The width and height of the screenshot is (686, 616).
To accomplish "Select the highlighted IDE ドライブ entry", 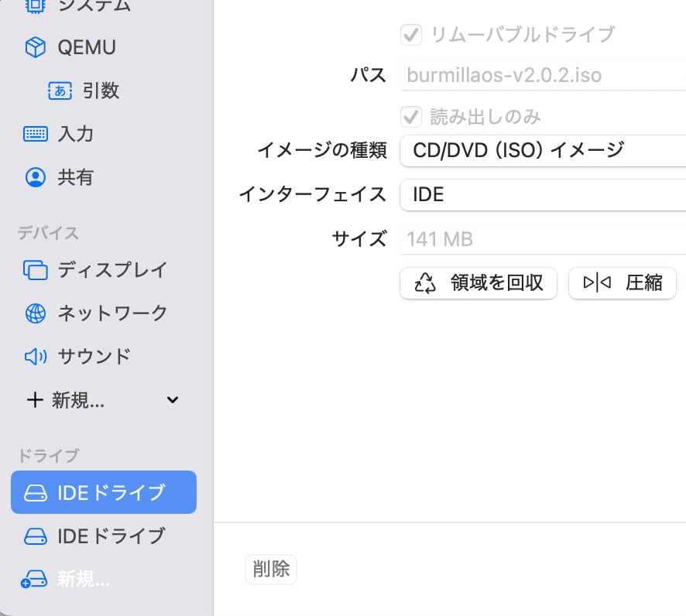I will pyautogui.click(x=104, y=492).
